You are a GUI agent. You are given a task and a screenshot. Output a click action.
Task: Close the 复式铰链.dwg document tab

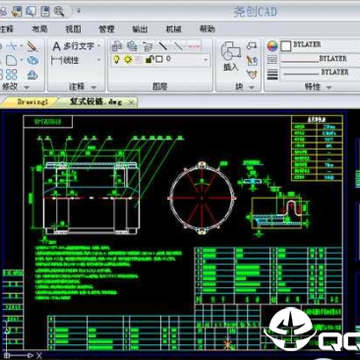(x=131, y=103)
